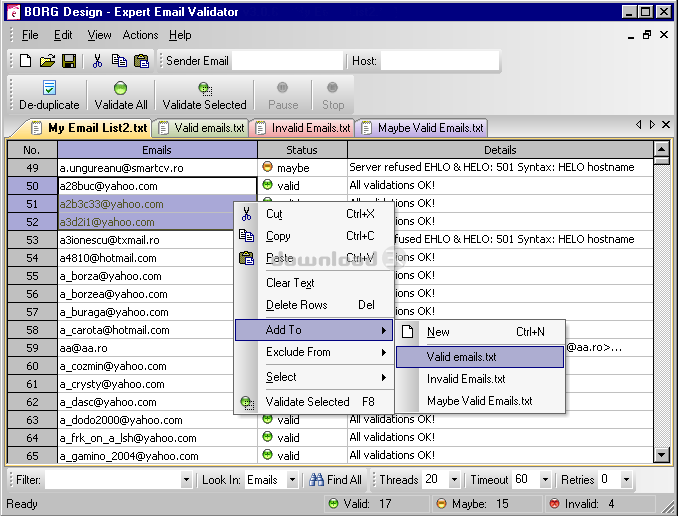Click the disabled Pause button
This screenshot has width=678, height=516.
pos(283,95)
